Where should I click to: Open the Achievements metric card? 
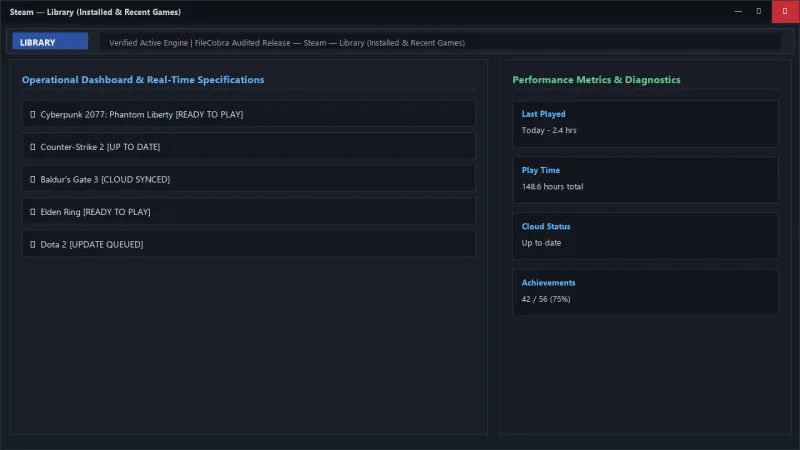pos(645,292)
